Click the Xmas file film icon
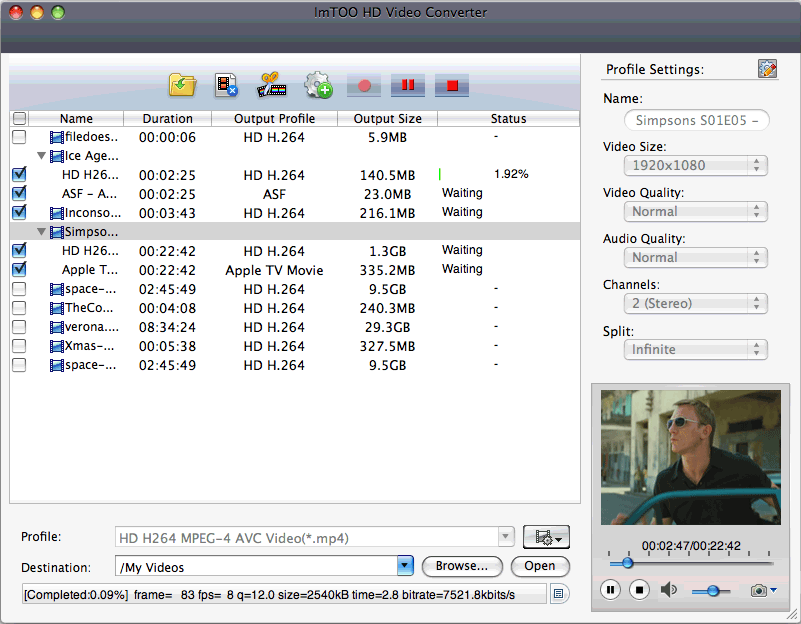The image size is (801, 624). pos(56,346)
